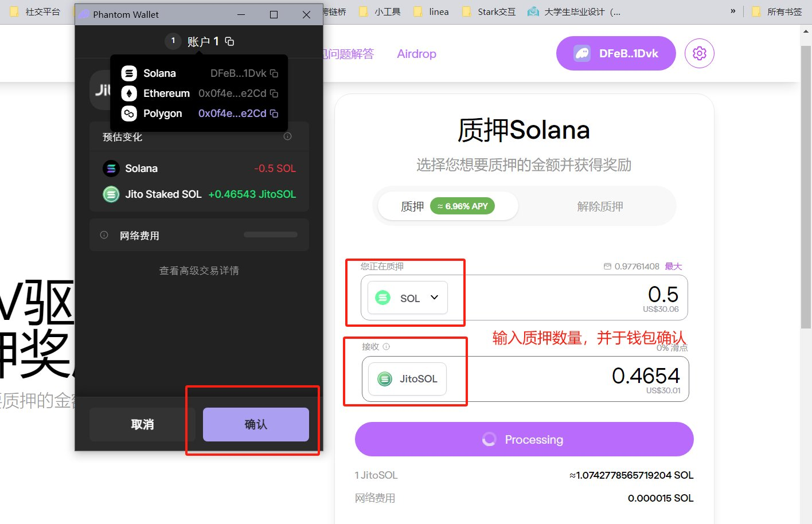Switch to the 解除质押 tab
Viewport: 812px width, 524px height.
(600, 206)
